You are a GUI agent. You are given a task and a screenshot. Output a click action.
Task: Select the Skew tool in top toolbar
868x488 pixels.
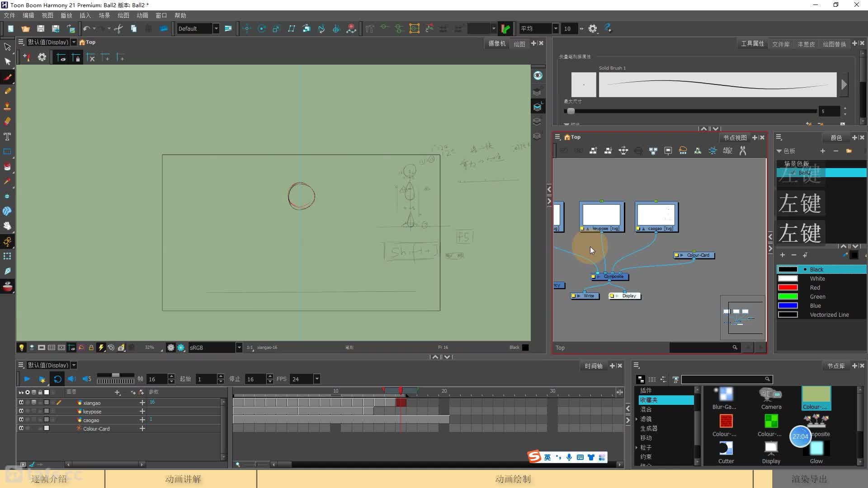[291, 28]
